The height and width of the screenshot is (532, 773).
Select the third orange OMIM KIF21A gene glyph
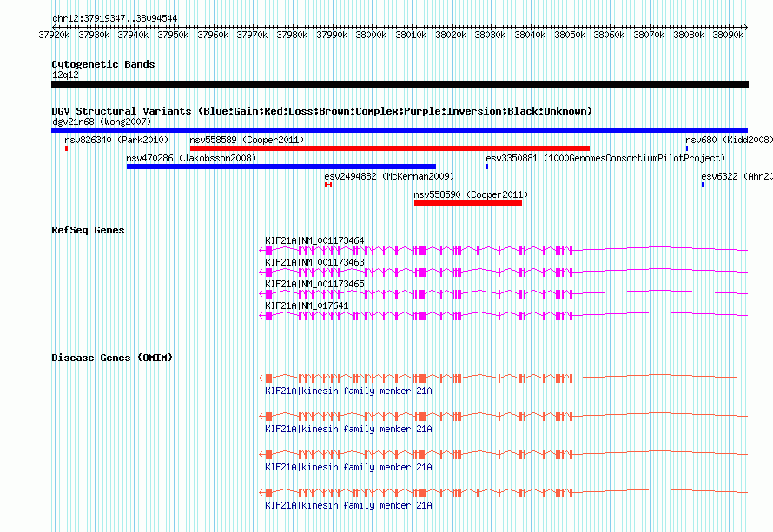pos(504,455)
